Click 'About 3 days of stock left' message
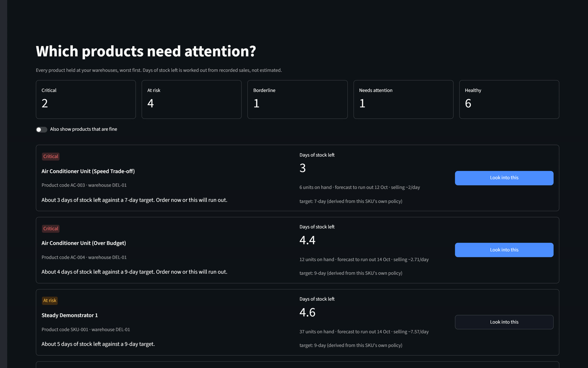The width and height of the screenshot is (588, 368). [134, 200]
